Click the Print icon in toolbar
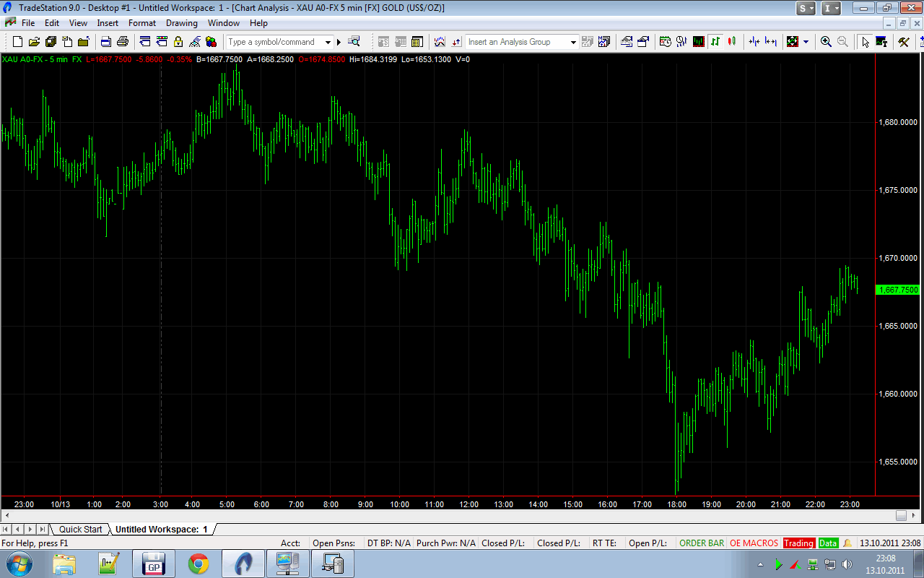Viewport: 924px width, 578px height. (x=123, y=42)
